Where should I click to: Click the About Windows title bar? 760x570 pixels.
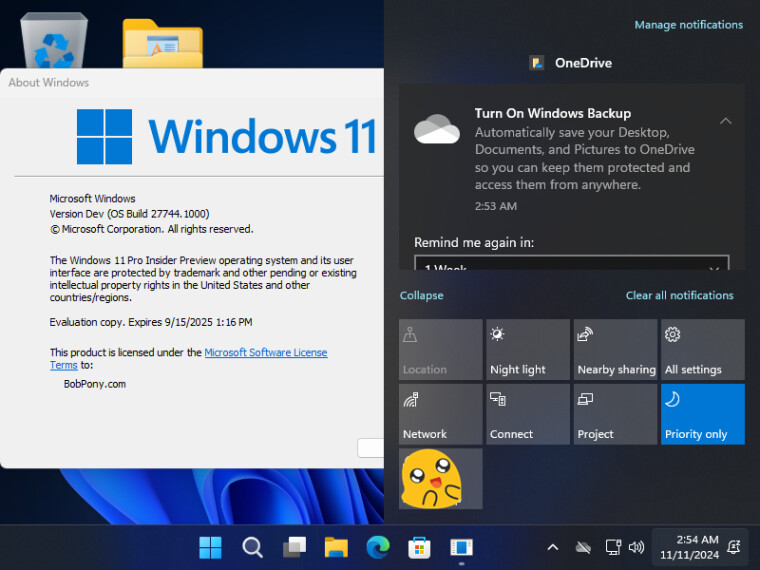(192, 83)
